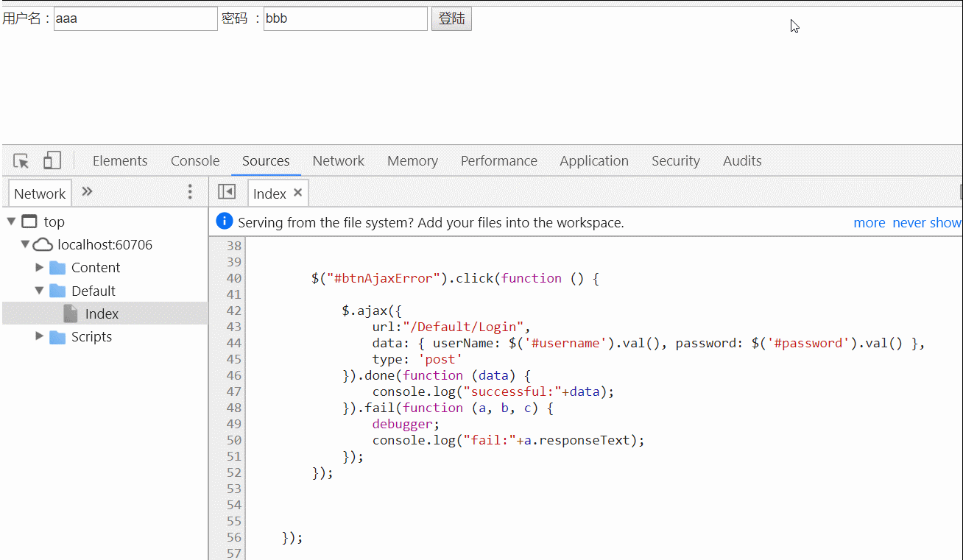
Task: Focus the 密码 password input field
Action: 345,19
